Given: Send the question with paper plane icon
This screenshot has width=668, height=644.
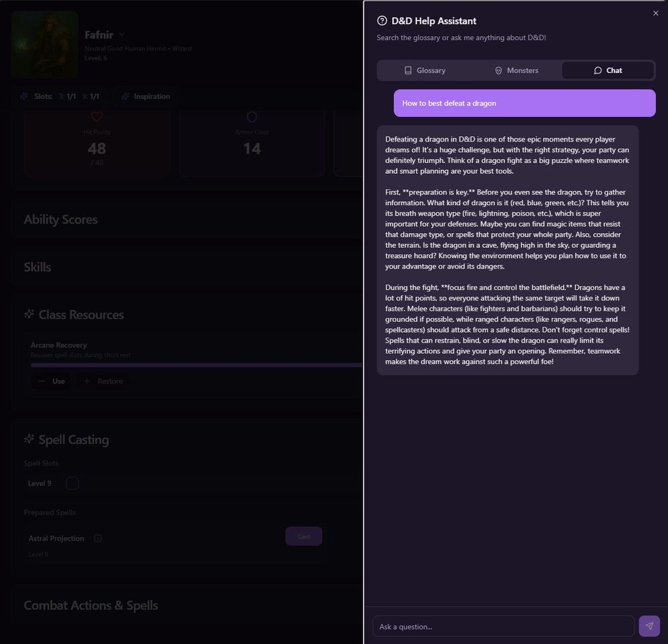Looking at the screenshot, I should click(x=649, y=626).
